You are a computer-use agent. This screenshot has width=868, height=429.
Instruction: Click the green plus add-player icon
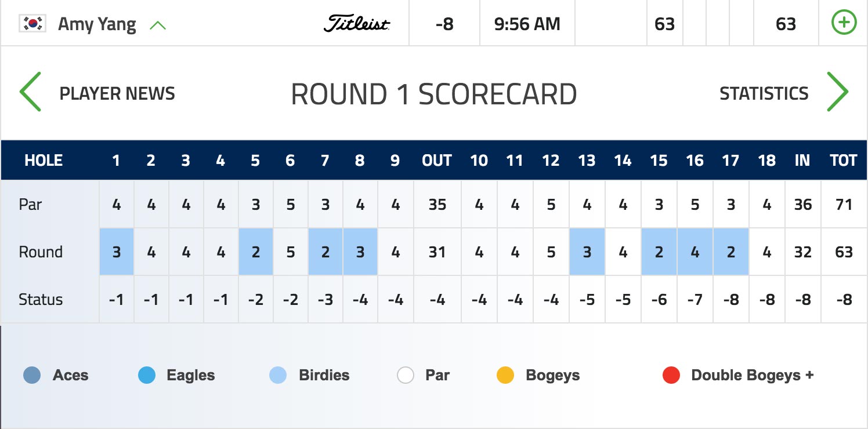point(844,23)
